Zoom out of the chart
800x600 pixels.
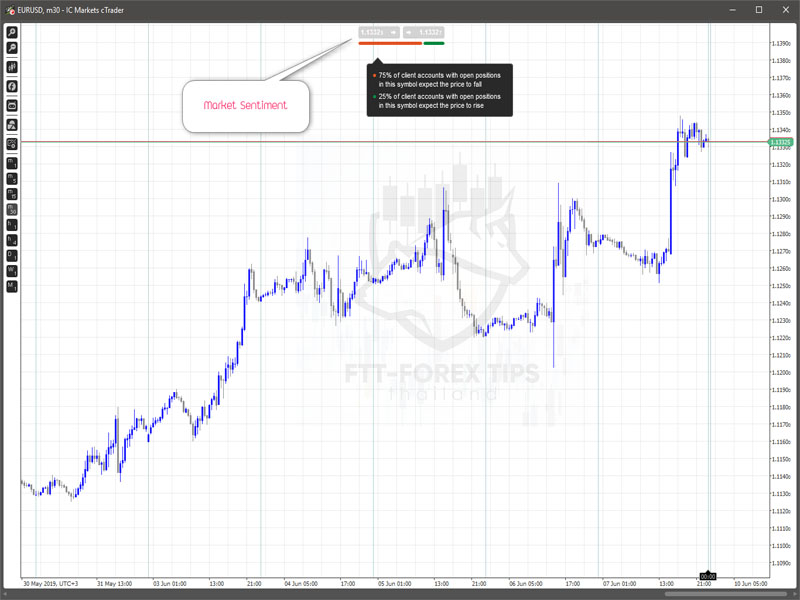click(12, 48)
